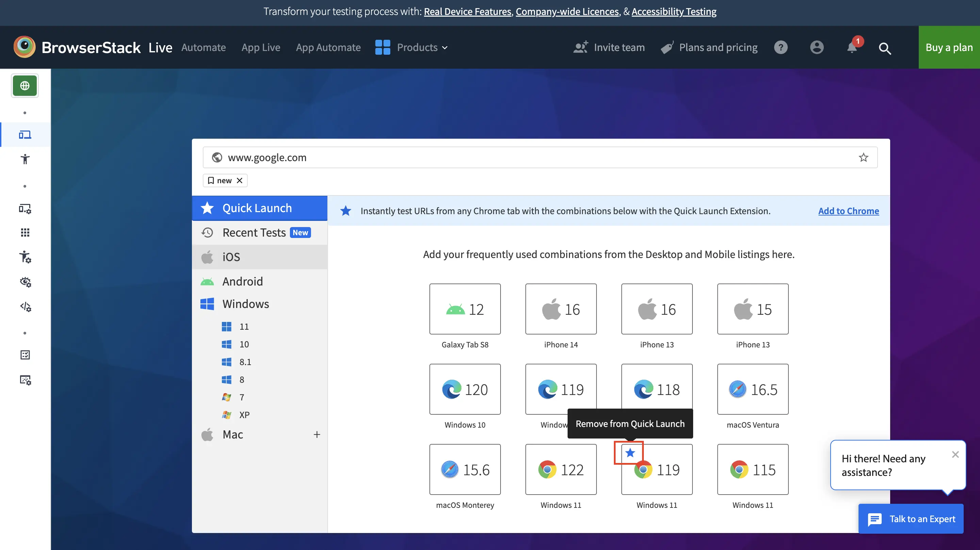Click the search magnifier icon
The height and width of the screenshot is (550, 980).
pos(884,48)
